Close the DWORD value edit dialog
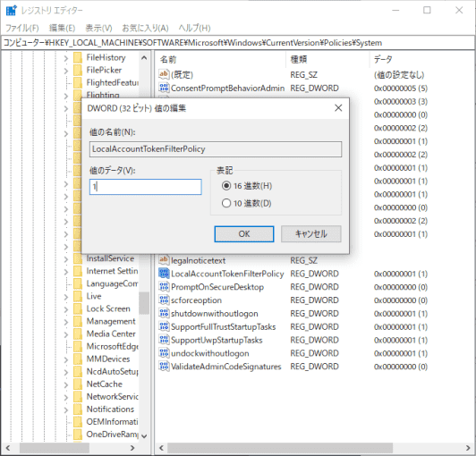This screenshot has width=476, height=456. [338, 107]
